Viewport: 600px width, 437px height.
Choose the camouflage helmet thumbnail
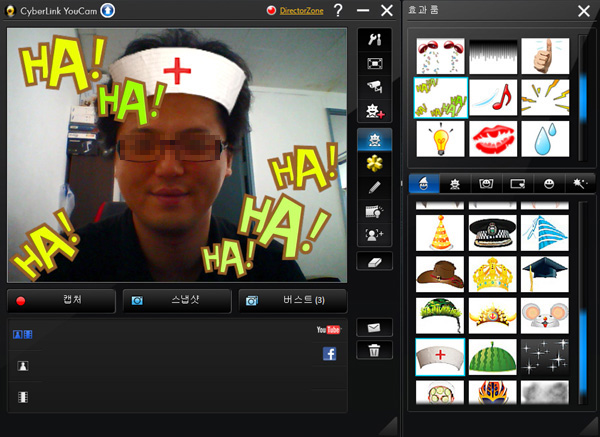(440, 316)
